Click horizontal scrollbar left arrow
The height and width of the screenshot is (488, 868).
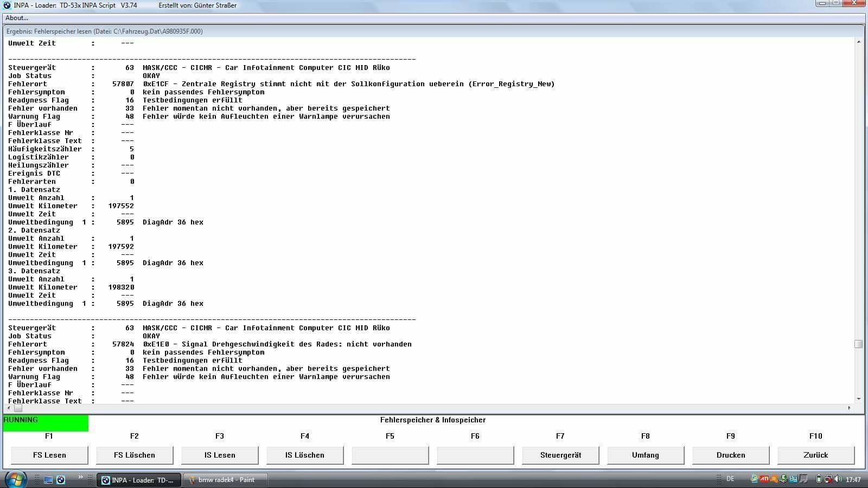coord(9,408)
